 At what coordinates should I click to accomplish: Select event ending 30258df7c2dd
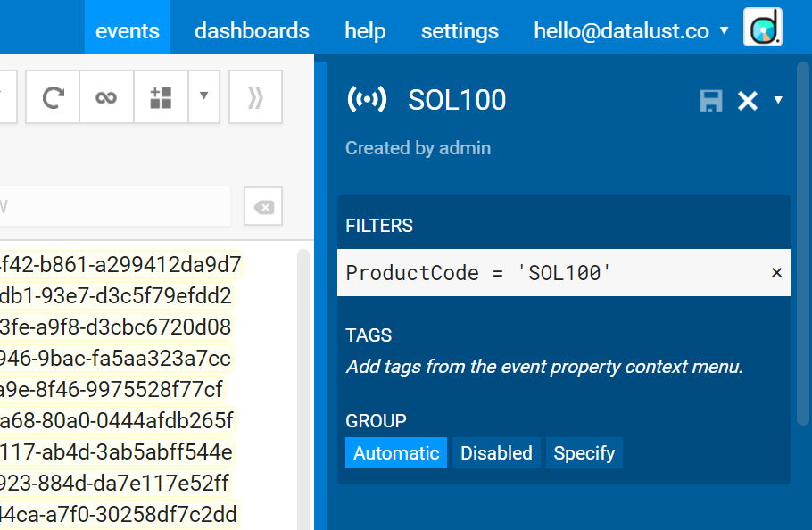tap(119, 514)
